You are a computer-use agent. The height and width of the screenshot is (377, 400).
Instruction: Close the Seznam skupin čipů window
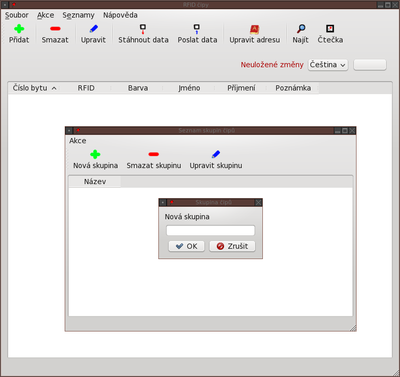(x=352, y=131)
